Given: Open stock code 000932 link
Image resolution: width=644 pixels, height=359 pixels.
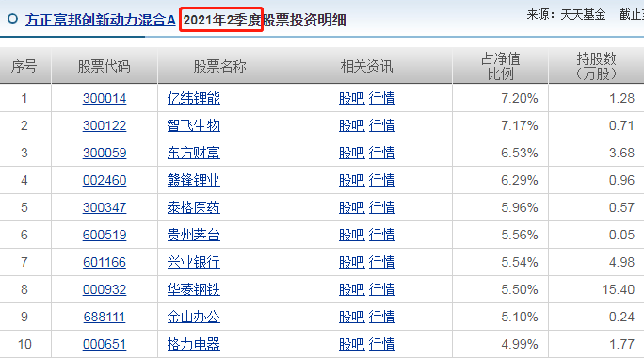Looking at the screenshot, I should click(105, 289).
